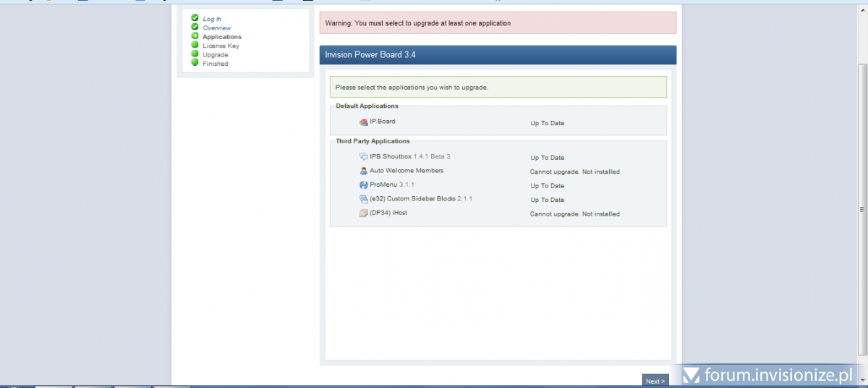868x388 pixels.
Task: Click the warning message banner
Action: 498,23
